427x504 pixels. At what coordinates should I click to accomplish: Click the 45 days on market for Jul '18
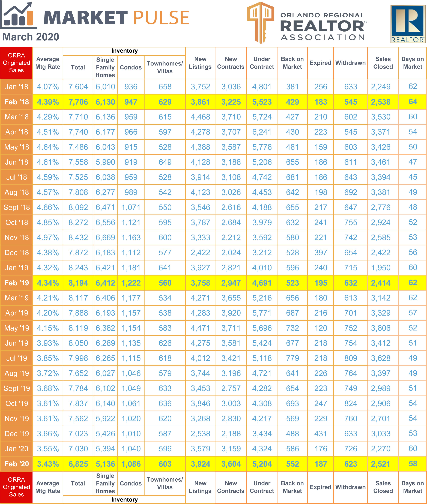pyautogui.click(x=413, y=177)
